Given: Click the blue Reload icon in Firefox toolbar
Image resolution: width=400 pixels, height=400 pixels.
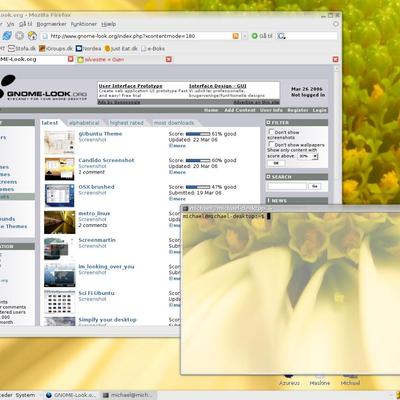Looking at the screenshot, I should (x=7, y=36).
